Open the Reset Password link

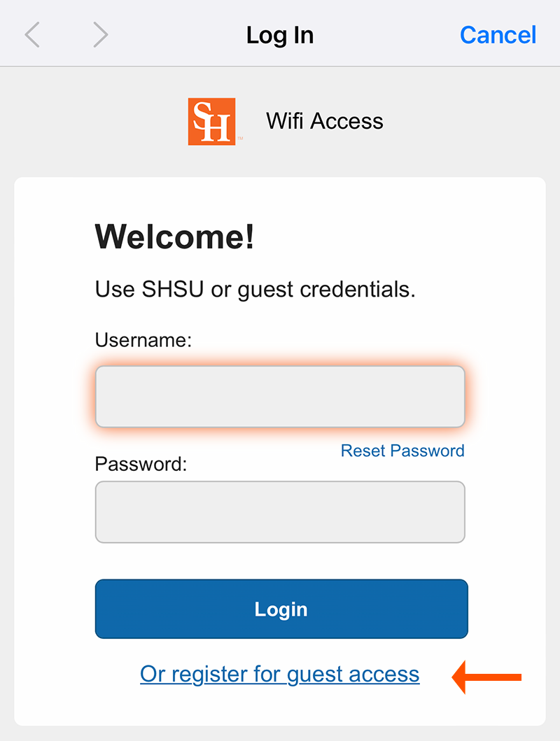[x=402, y=451]
